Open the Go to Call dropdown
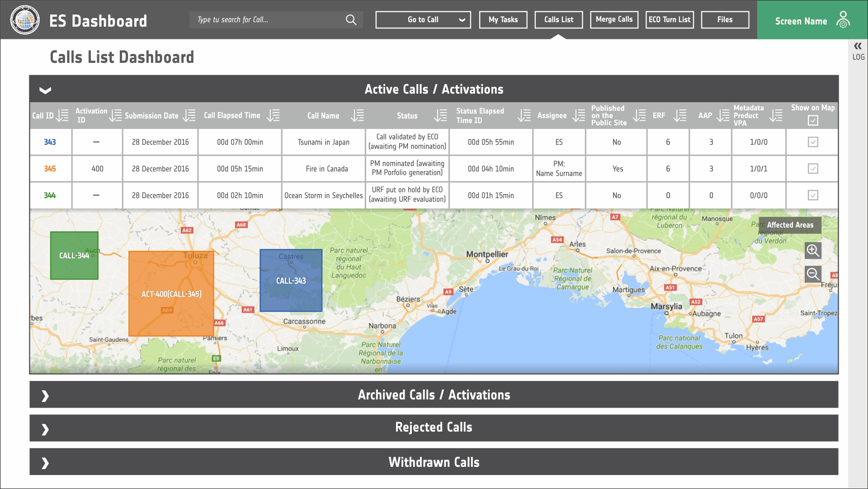868x489 pixels. pyautogui.click(x=423, y=20)
